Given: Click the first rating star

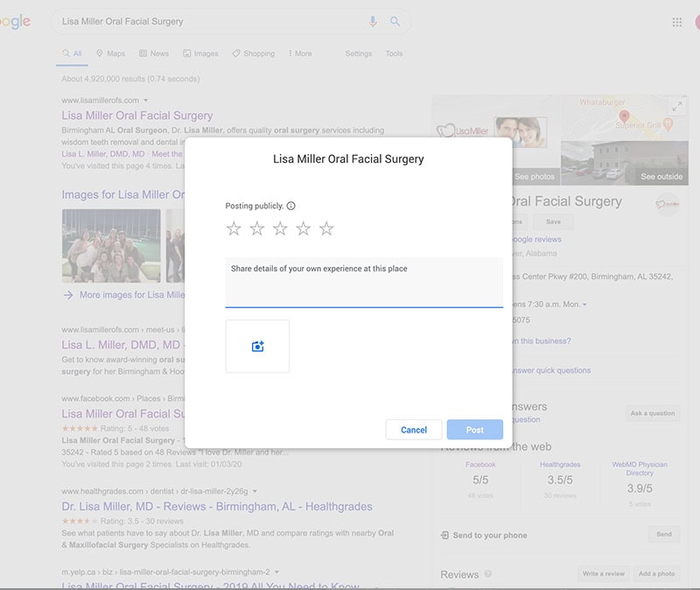Looking at the screenshot, I should click(x=234, y=228).
